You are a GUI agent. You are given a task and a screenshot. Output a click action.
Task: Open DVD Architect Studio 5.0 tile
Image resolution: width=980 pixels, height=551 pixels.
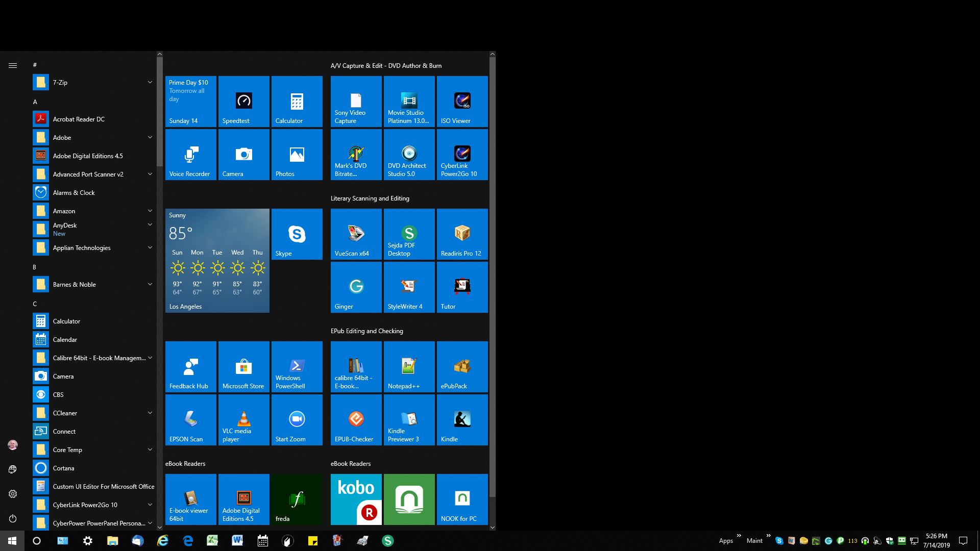[x=409, y=155]
